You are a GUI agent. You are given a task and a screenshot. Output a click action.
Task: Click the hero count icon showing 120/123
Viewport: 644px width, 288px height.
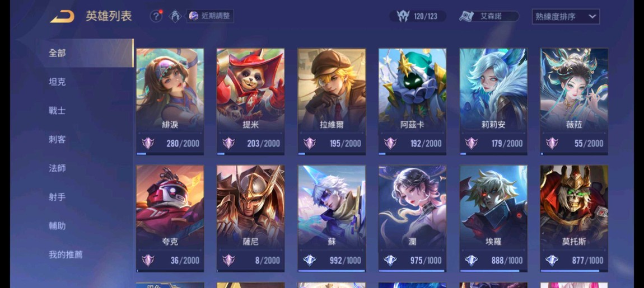tap(403, 16)
